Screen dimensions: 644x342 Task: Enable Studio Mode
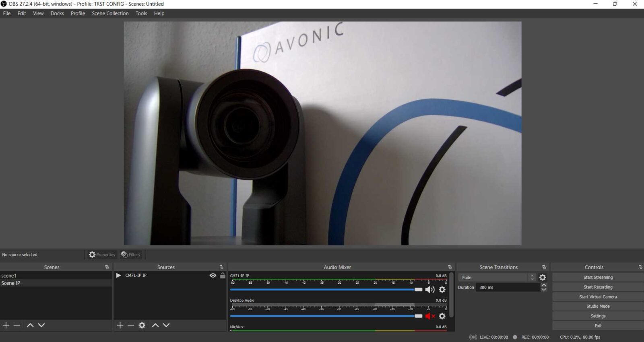[598, 306]
